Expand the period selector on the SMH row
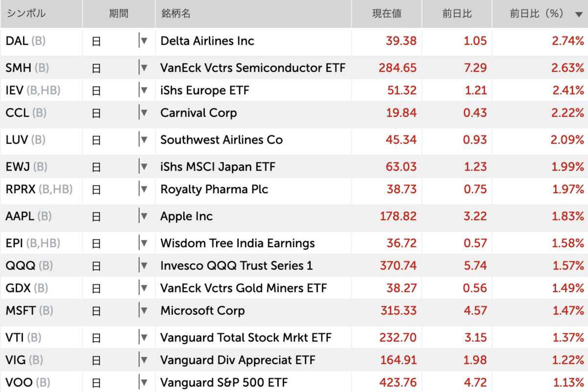 point(144,68)
